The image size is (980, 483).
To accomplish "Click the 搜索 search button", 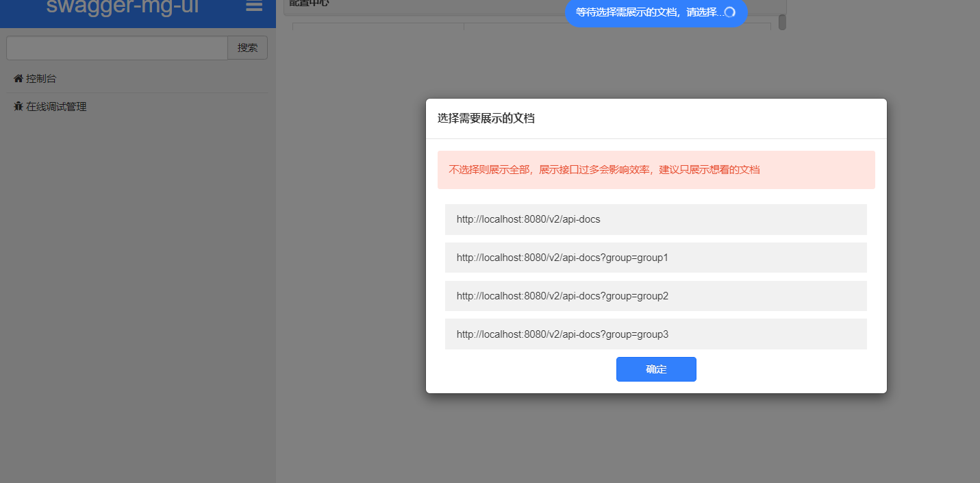I will tap(247, 47).
